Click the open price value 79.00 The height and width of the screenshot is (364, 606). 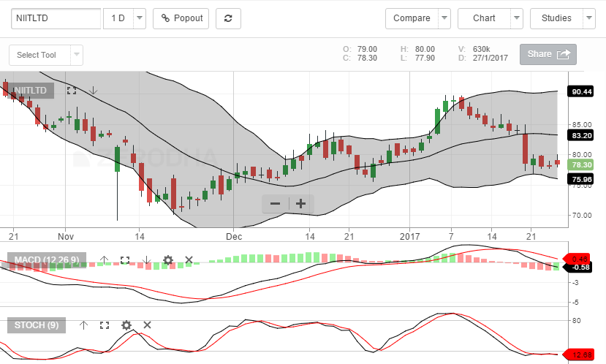367,49
